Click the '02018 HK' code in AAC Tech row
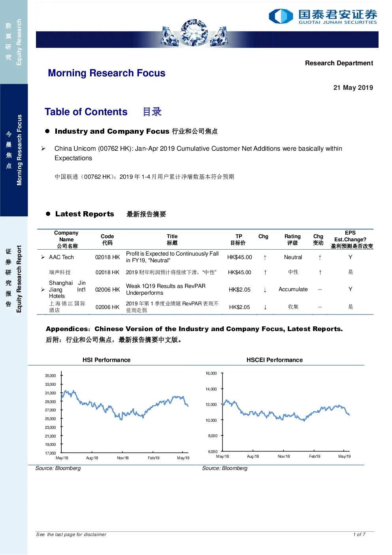This screenshot has height=555, width=392. click(107, 257)
